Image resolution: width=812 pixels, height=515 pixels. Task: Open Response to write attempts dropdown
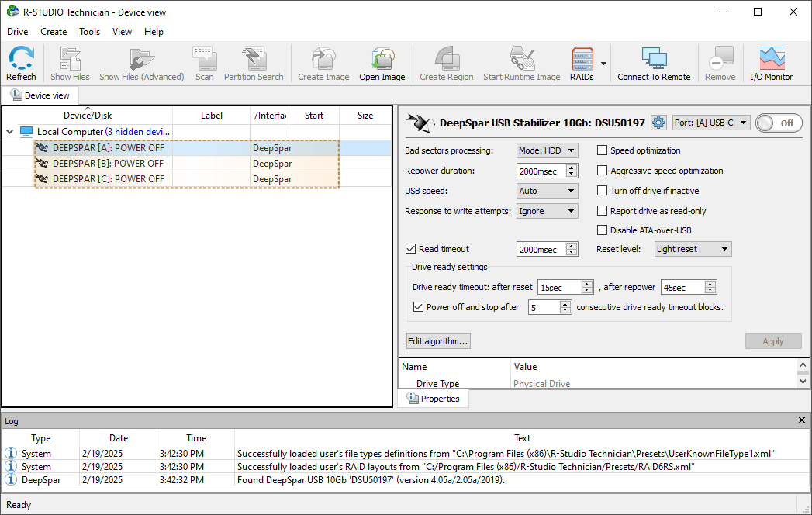click(x=548, y=211)
